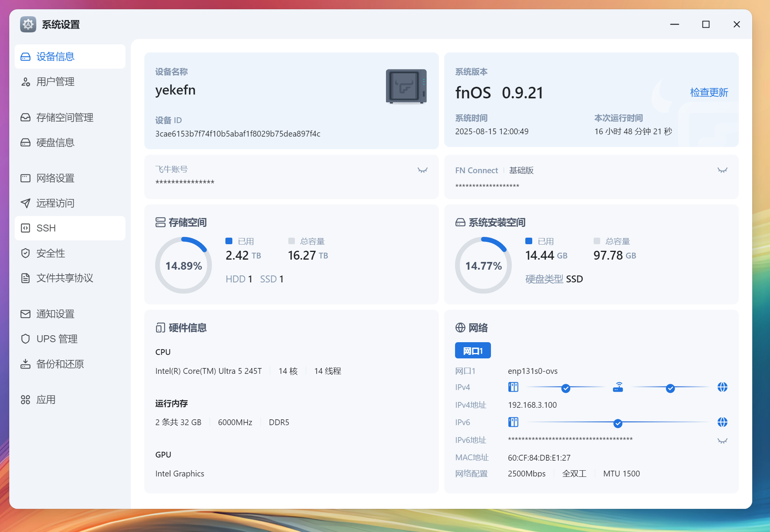770x532 pixels.
Task: Click the 安全性 shield icon
Action: pos(25,253)
